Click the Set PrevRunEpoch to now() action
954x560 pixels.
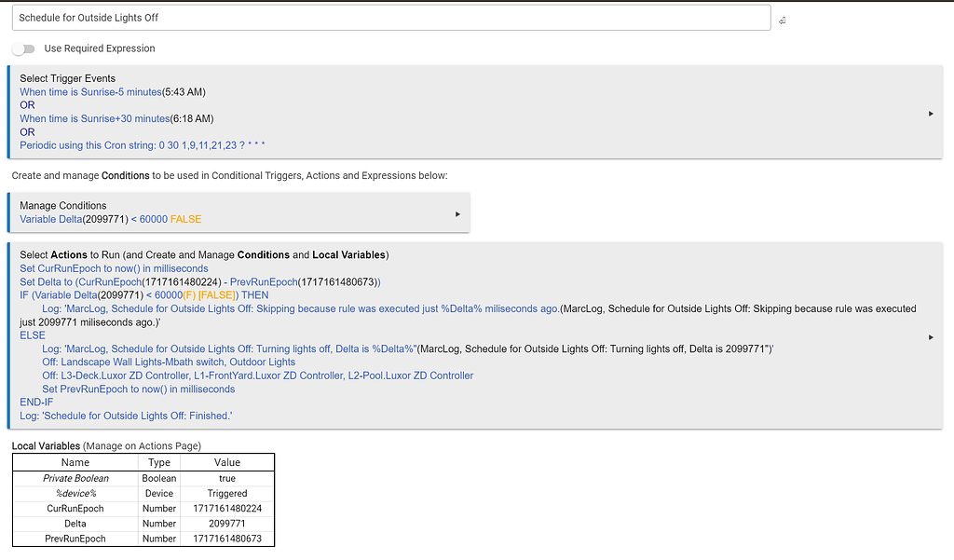click(138, 389)
